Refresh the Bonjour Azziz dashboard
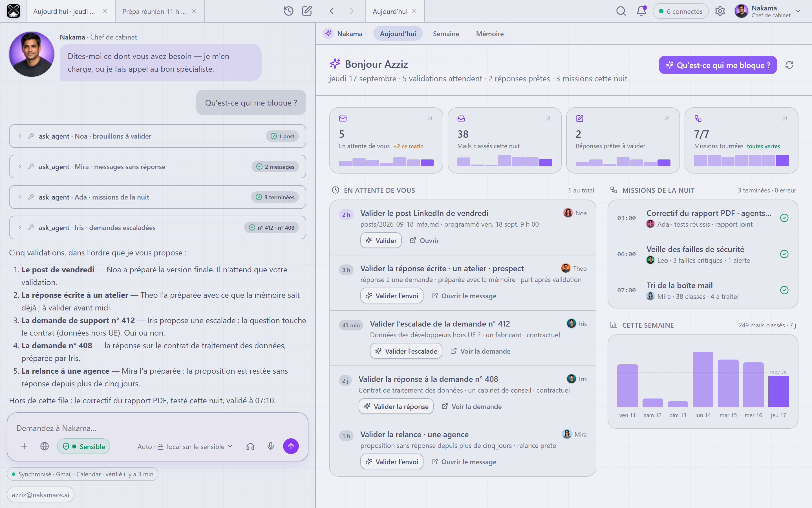The width and height of the screenshot is (812, 508). click(x=789, y=65)
